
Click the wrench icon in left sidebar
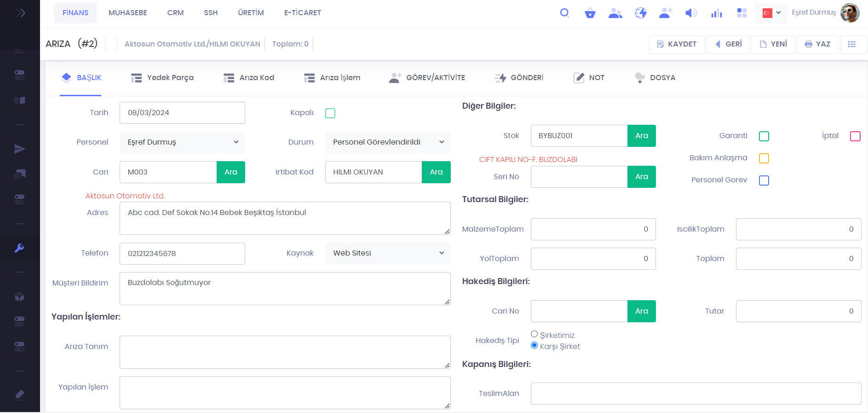(x=19, y=248)
